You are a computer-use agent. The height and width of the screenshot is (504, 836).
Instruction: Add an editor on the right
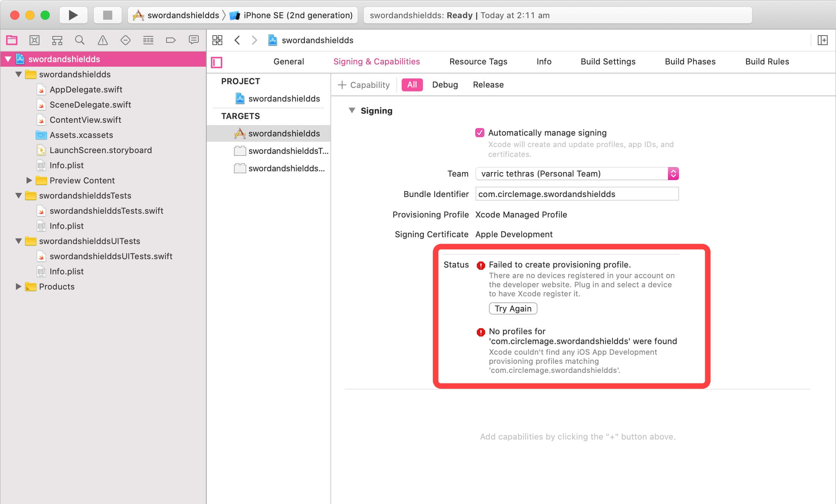pos(822,40)
